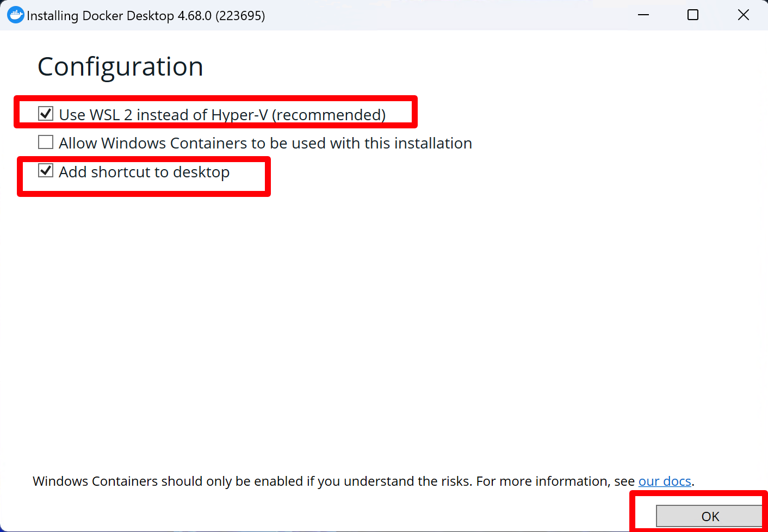Click the '(recommended)' text on WSL 2 option
The height and width of the screenshot is (532, 768).
[x=329, y=115]
